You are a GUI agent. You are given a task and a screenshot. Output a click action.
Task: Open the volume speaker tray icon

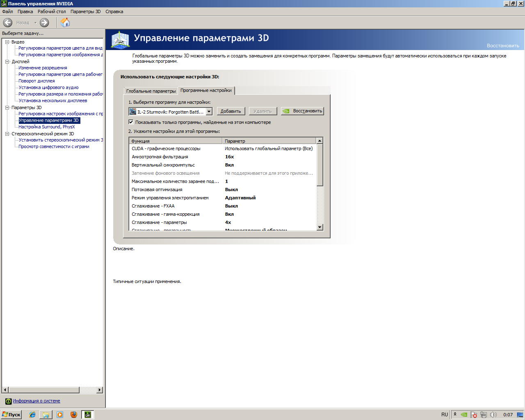click(493, 415)
